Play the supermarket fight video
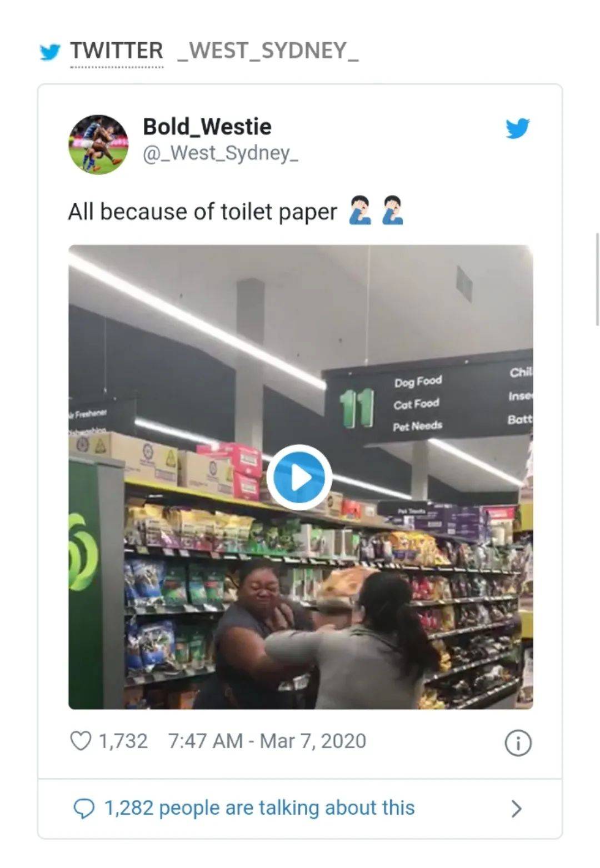 (x=299, y=477)
